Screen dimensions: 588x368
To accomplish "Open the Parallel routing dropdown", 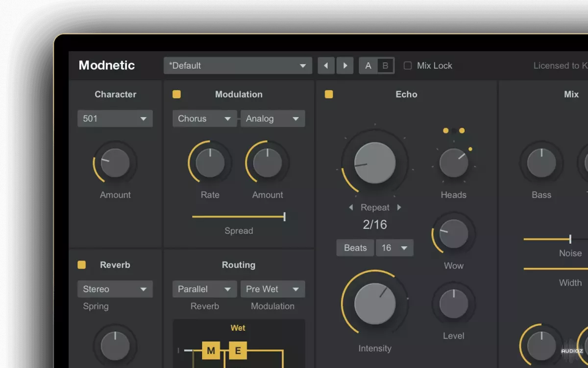I will (205, 289).
